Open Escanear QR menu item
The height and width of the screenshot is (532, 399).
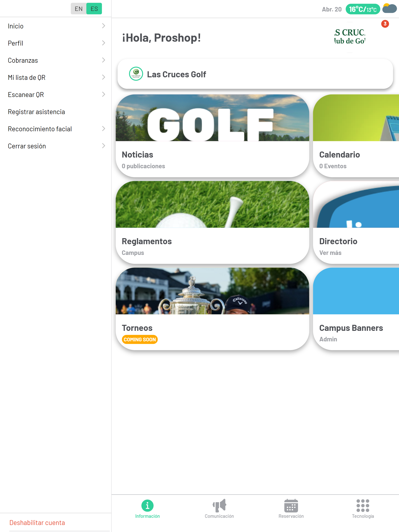point(56,94)
